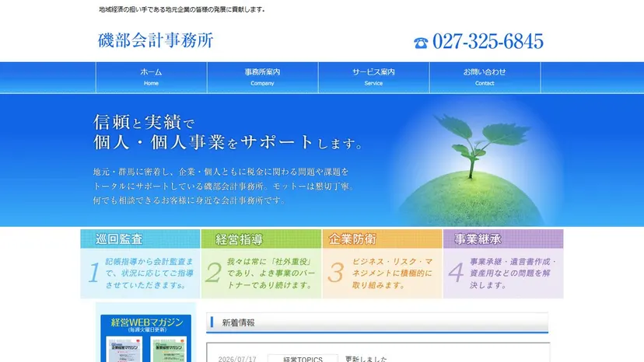
Task: Open the 巡回監査 service card
Action: pos(140,263)
